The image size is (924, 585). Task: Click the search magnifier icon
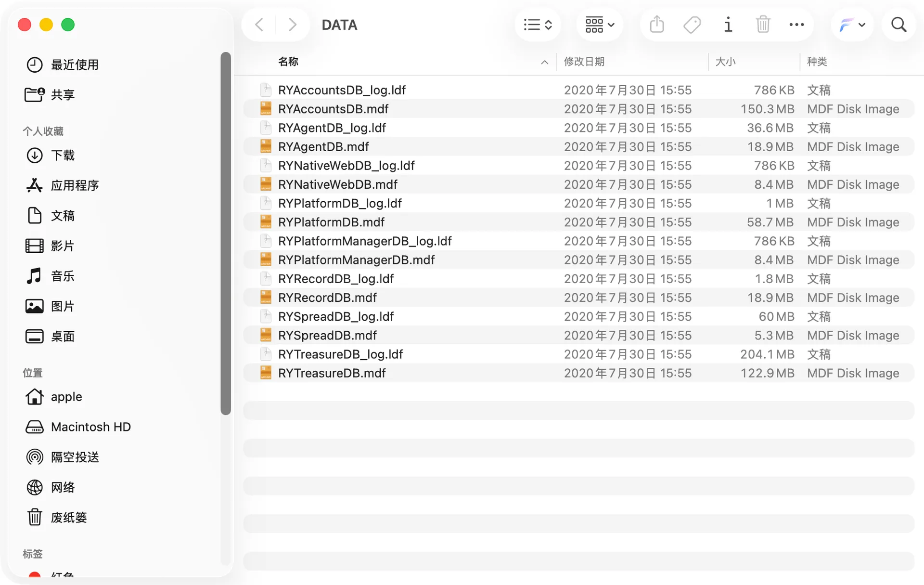[898, 25]
